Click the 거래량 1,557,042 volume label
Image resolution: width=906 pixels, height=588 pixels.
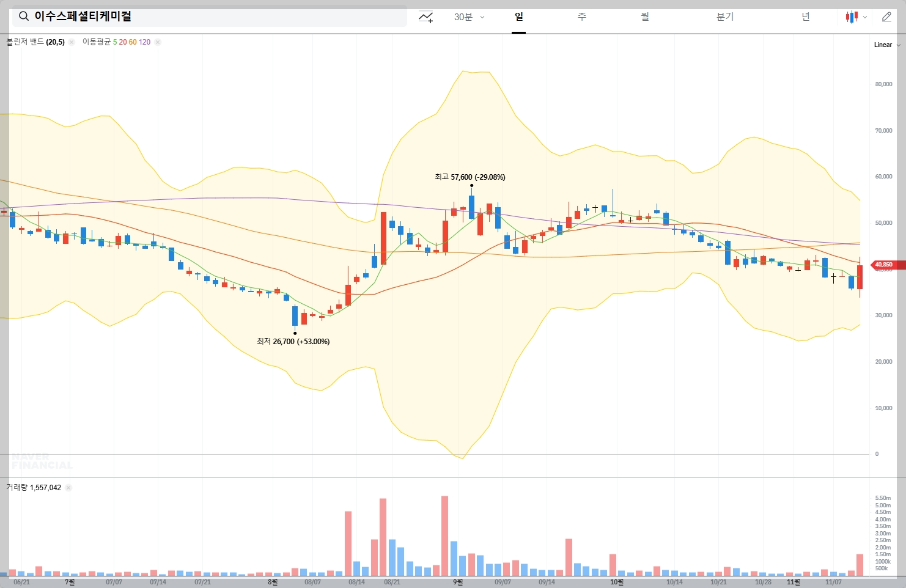34,487
